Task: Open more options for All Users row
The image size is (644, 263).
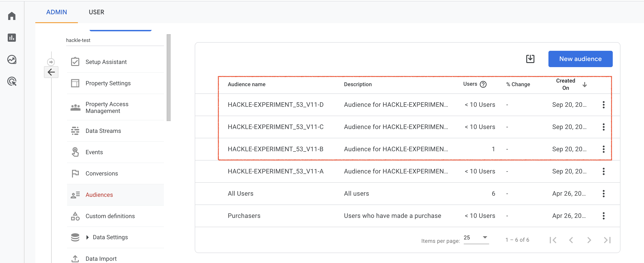Action: coord(603,193)
